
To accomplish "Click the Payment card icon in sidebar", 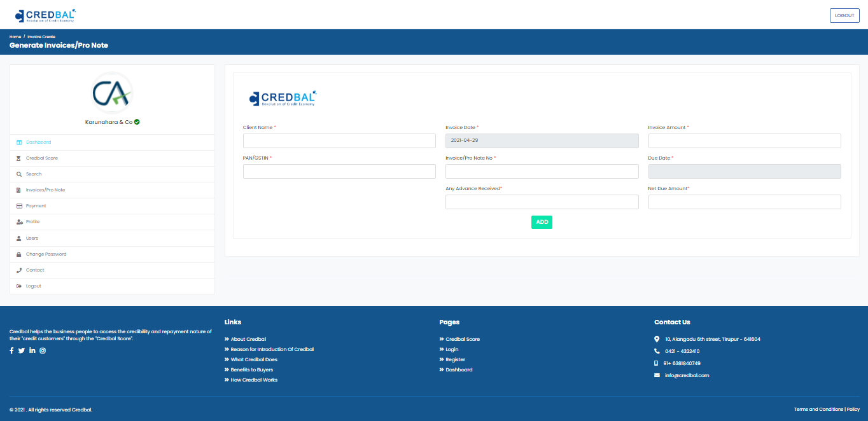I will 19,206.
